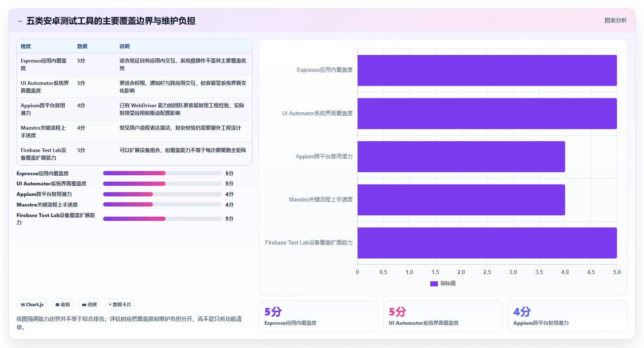Click chart axis label Maestro关键流程上手速度
The width and height of the screenshot is (644, 348).
(321, 200)
